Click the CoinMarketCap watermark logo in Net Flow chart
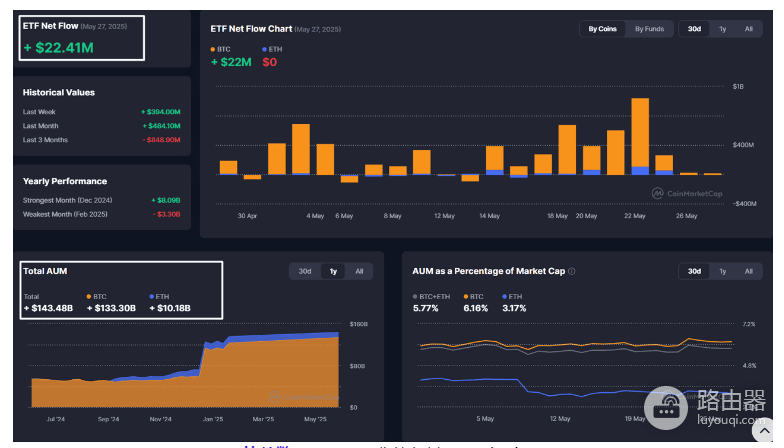This screenshot has height=448, width=784. point(658,194)
